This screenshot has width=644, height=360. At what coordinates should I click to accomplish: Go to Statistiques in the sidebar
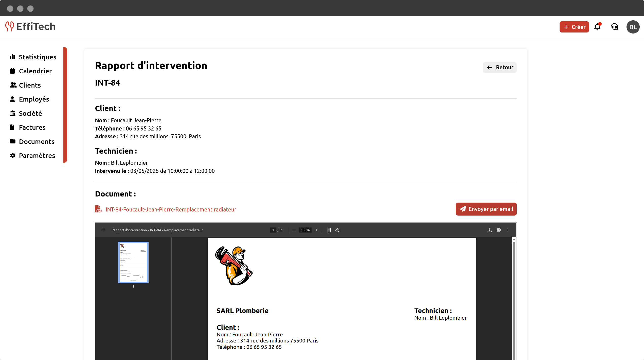coord(37,57)
